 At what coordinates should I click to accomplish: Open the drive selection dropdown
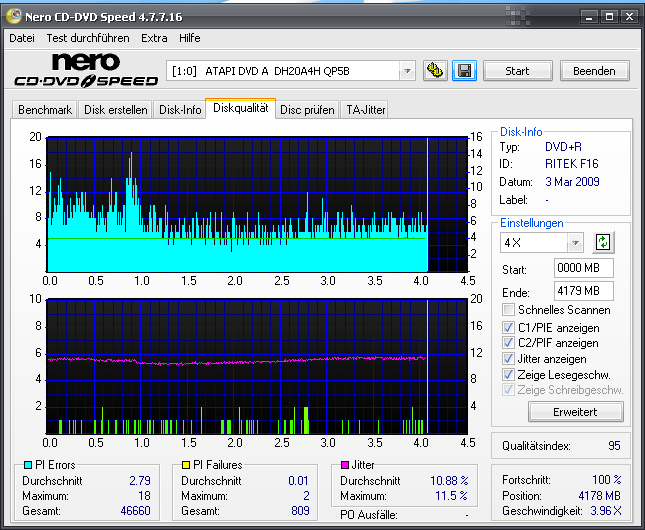(x=406, y=71)
